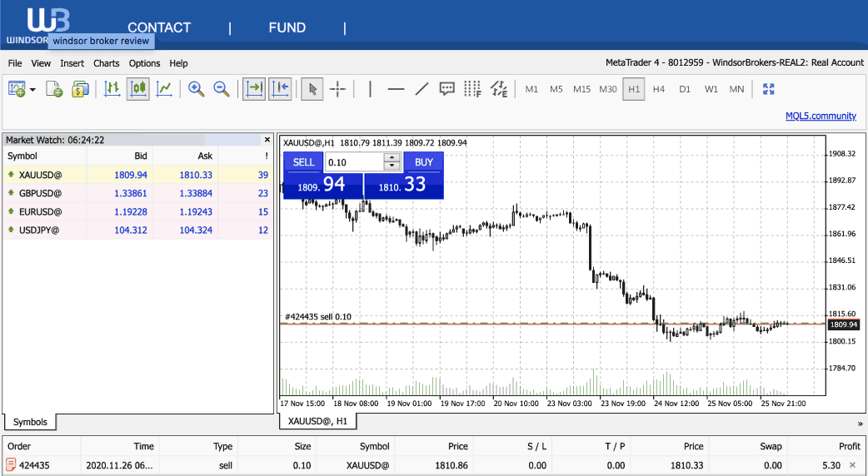Click the order 424435 ticket icon
The width and height of the screenshot is (868, 476).
11,465
